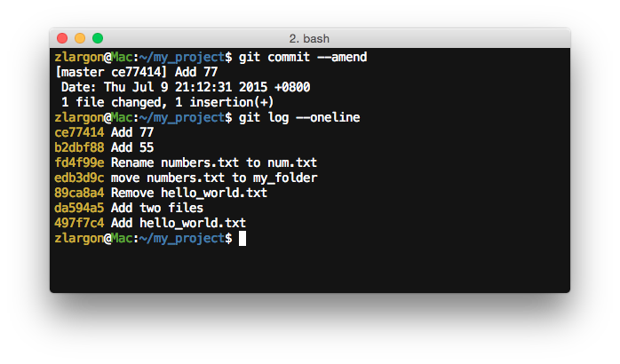Click commit hash b2dbf88
Screen dimensions: 620x364
79,147
